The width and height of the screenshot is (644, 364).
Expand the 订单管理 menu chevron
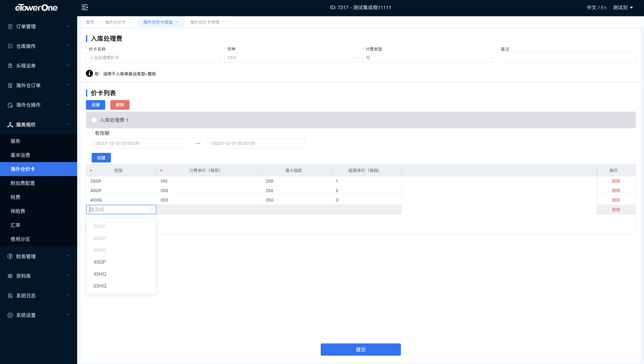(68, 26)
